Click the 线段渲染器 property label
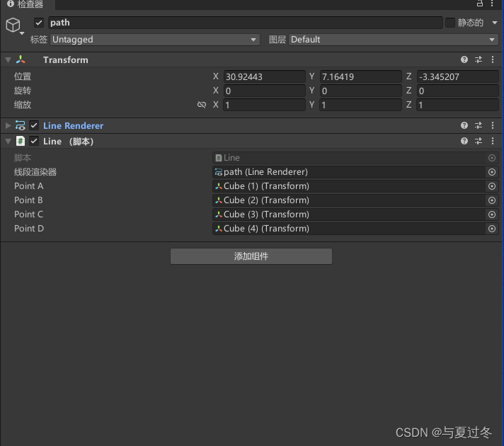The width and height of the screenshot is (504, 446). 35,172
